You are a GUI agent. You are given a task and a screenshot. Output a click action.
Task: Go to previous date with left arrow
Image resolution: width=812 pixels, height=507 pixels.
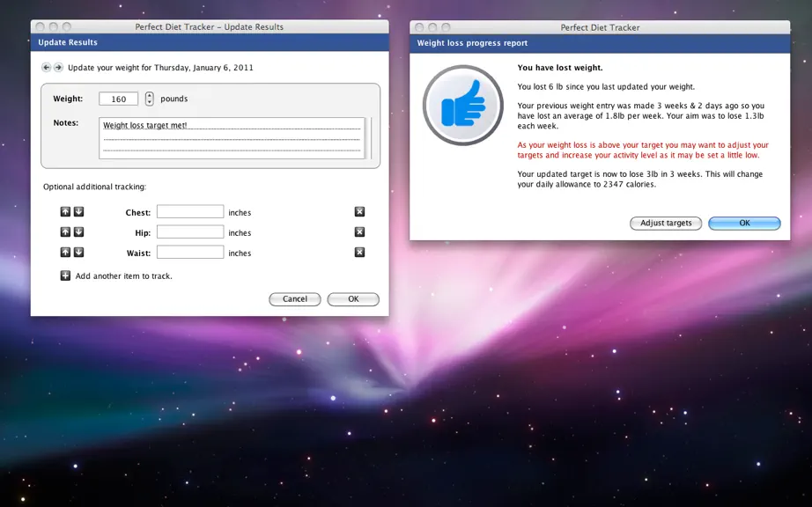click(46, 67)
